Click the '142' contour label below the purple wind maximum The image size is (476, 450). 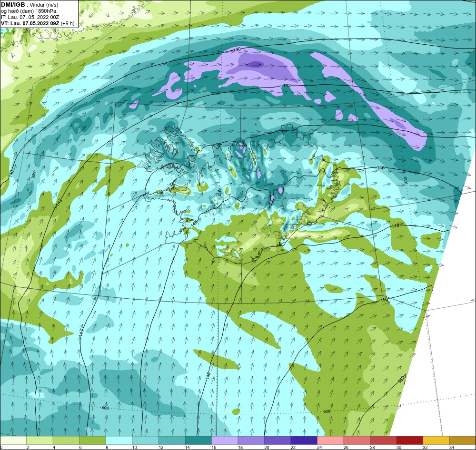tap(287, 85)
